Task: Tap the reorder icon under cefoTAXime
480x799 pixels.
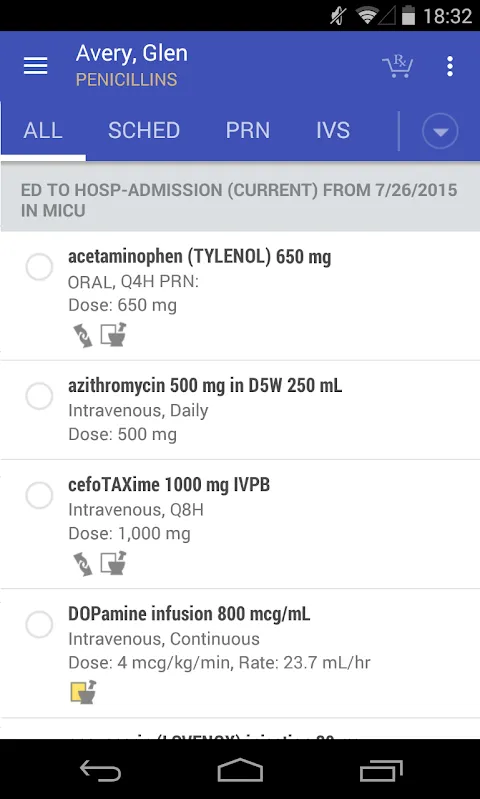Action: pos(83,565)
